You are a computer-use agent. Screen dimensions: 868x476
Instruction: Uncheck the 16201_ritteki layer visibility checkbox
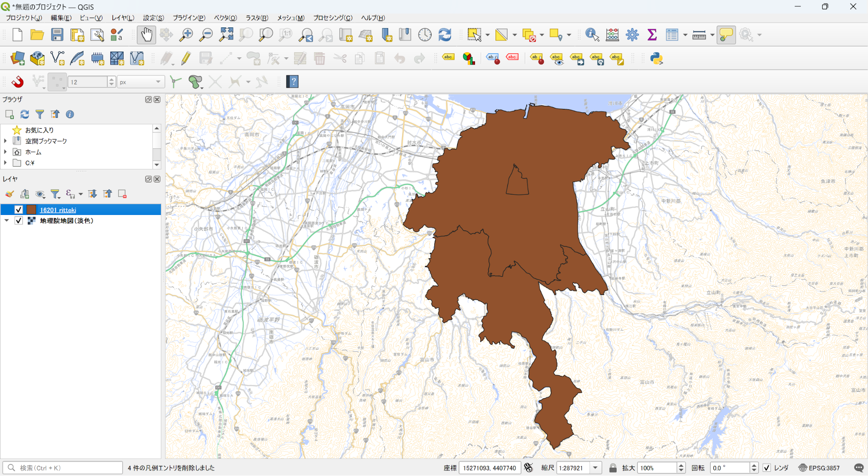tap(19, 210)
